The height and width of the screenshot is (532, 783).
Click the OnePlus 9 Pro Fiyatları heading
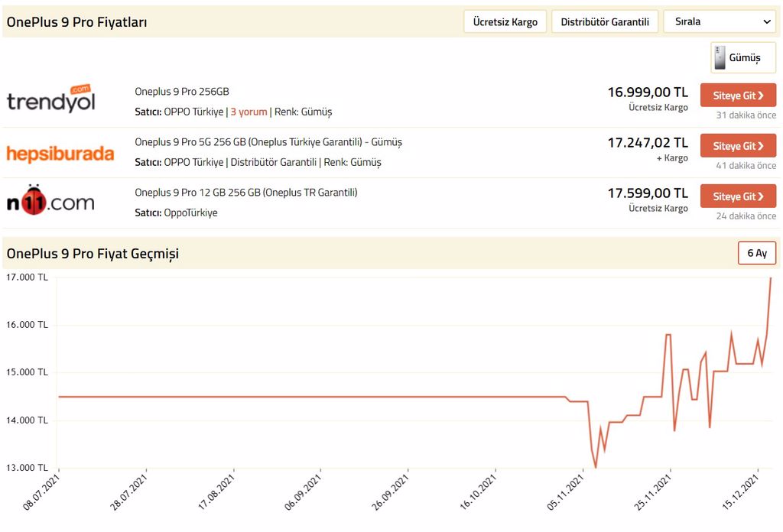pos(77,22)
